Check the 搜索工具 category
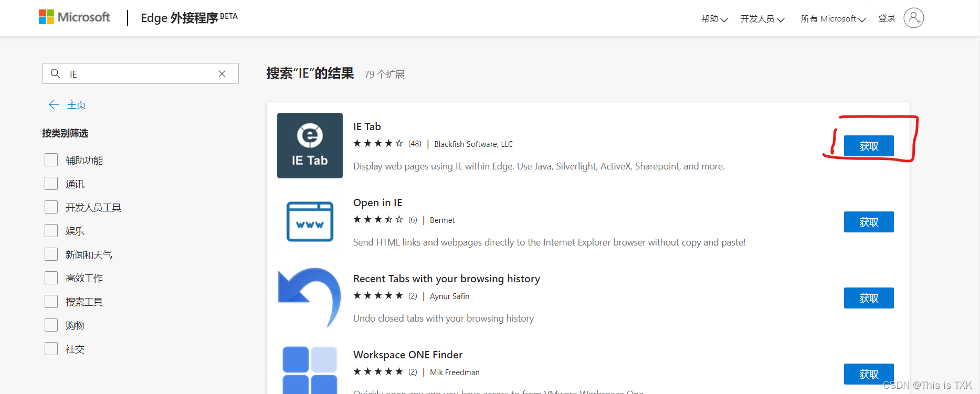 (51, 301)
